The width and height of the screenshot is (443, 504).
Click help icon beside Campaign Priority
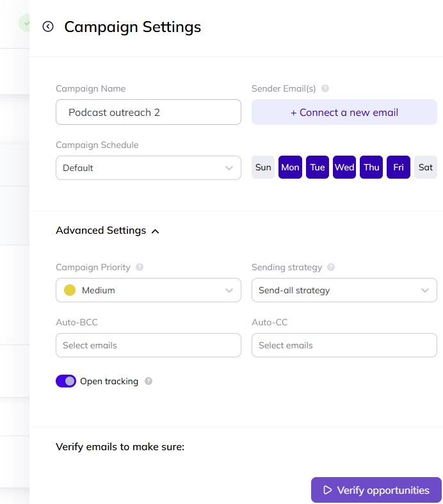(140, 267)
